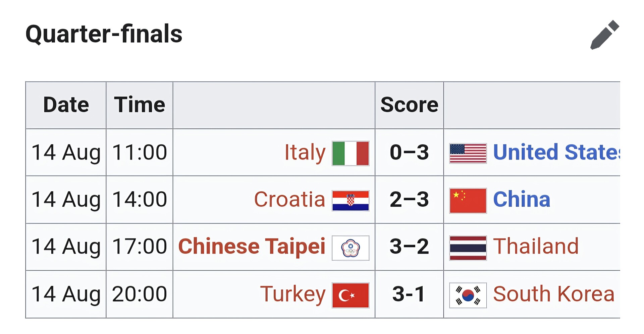Screen dimensions: 644x334
Task: Follow the South Korea team link
Action: coord(554,294)
